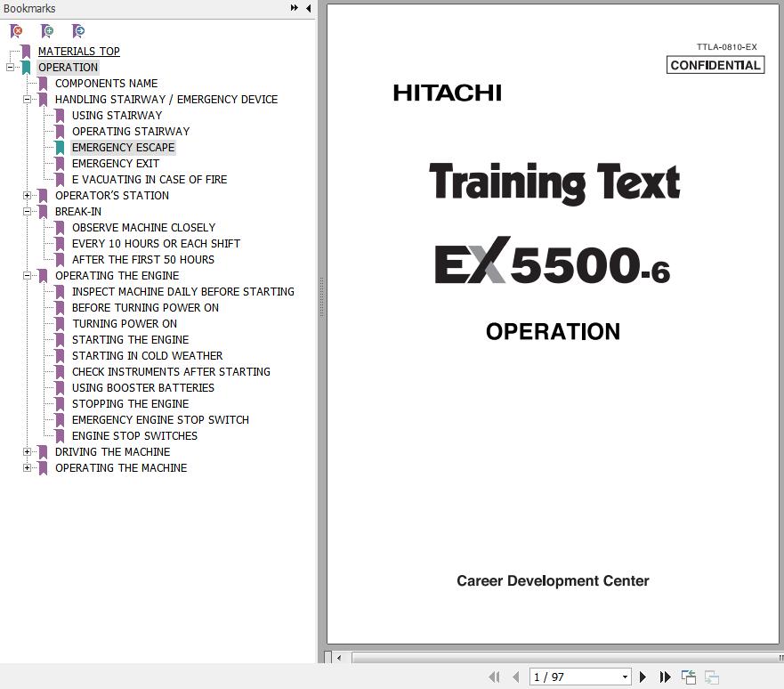This screenshot has width=784, height=689.
Task: Go to the first page
Action: tap(494, 677)
